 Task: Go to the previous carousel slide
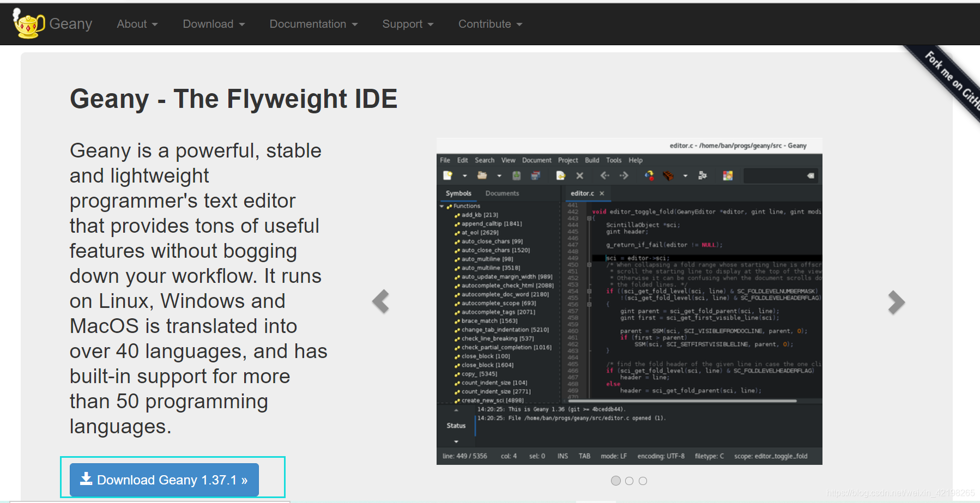pos(380,302)
